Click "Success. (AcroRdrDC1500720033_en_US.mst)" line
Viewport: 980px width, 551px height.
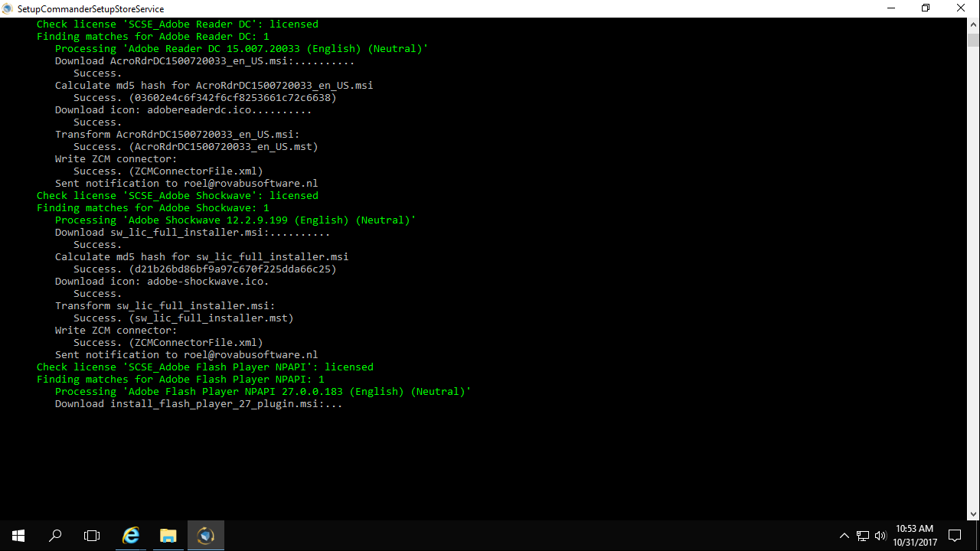[x=196, y=147]
